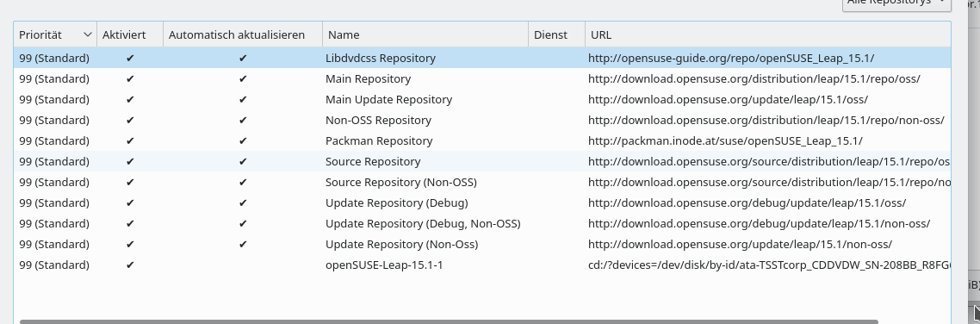Sort by the Name column header

[x=425, y=35]
